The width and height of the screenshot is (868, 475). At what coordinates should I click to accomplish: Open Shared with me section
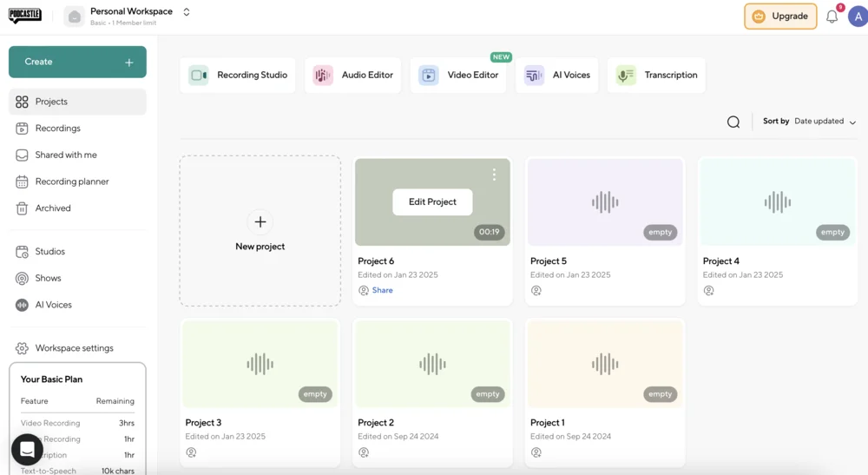(65, 155)
